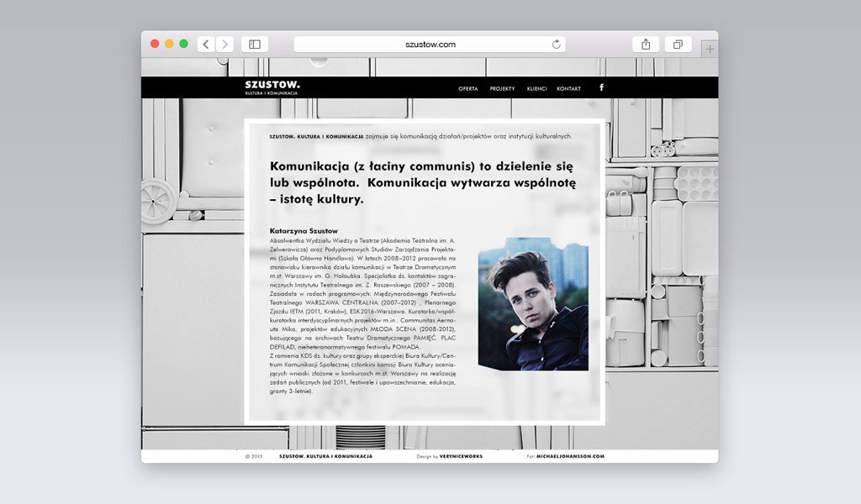This screenshot has width=861, height=504.
Task: Open the Share icon in the toolbar
Action: point(646,45)
